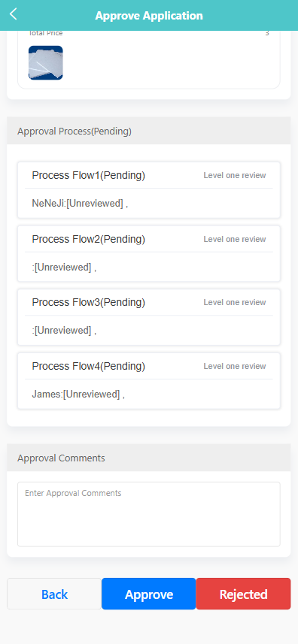Screen dimensions: 298x644
Task: Select the Process Flow1(Pending) card title
Action: pyautogui.click(x=88, y=175)
